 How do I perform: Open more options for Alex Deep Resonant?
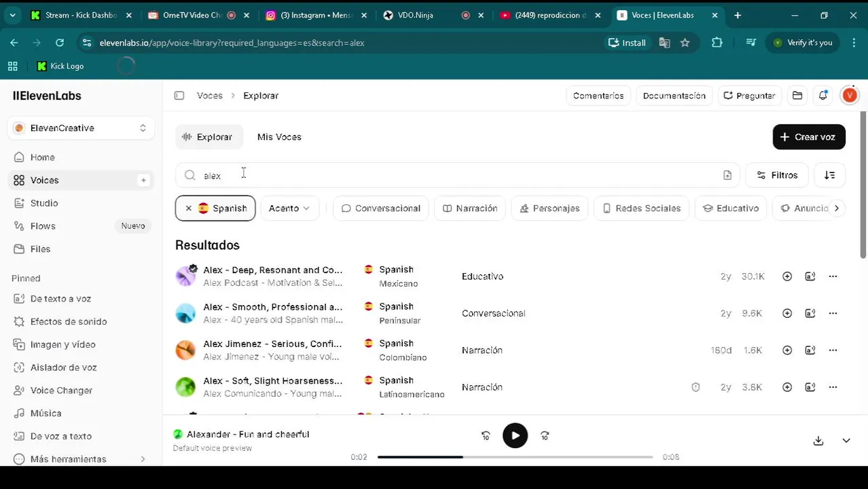pos(833,276)
